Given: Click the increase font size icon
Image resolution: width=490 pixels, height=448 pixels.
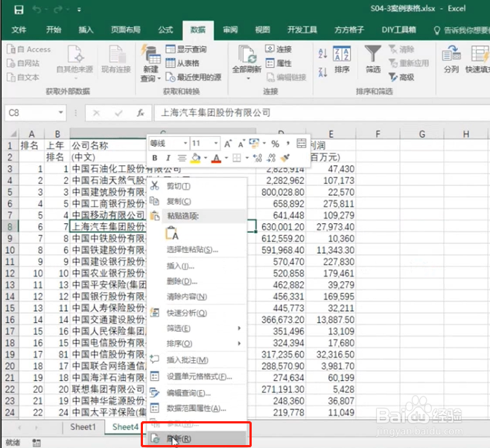Looking at the screenshot, I should [228, 144].
